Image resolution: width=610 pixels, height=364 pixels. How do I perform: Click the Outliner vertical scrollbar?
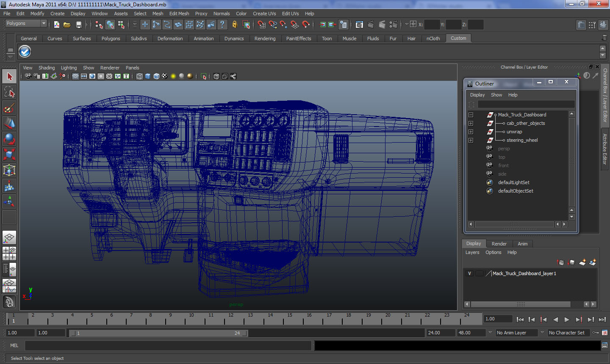tap(571, 162)
